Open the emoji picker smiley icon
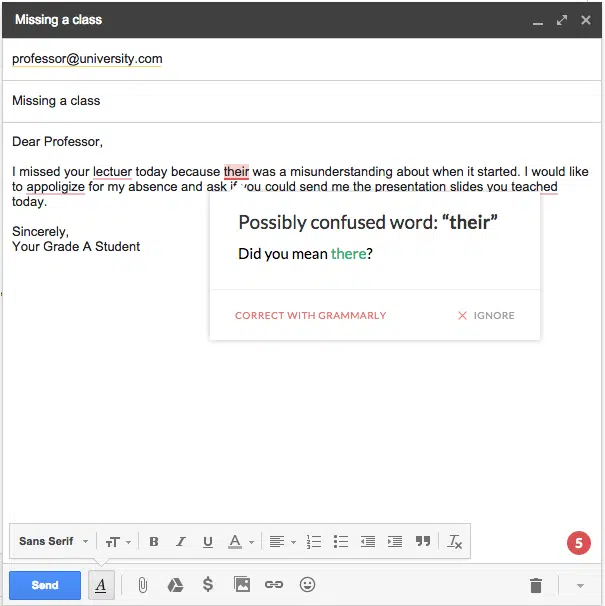 pyautogui.click(x=308, y=585)
